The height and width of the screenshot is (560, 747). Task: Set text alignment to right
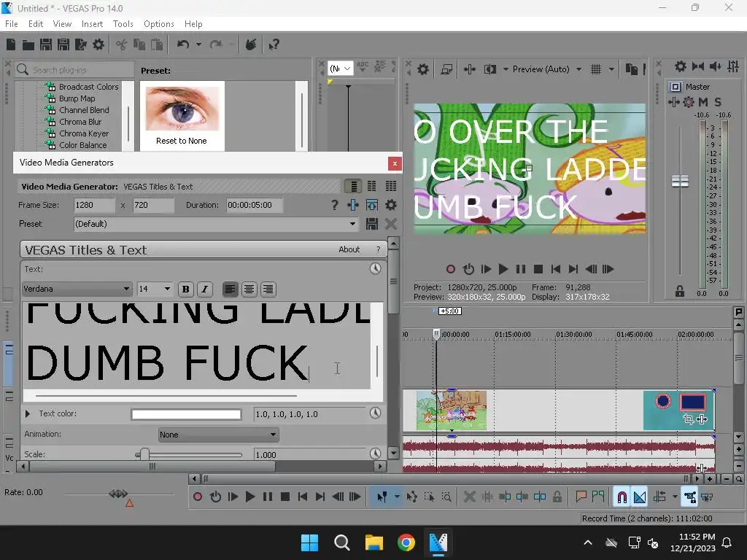(268, 289)
